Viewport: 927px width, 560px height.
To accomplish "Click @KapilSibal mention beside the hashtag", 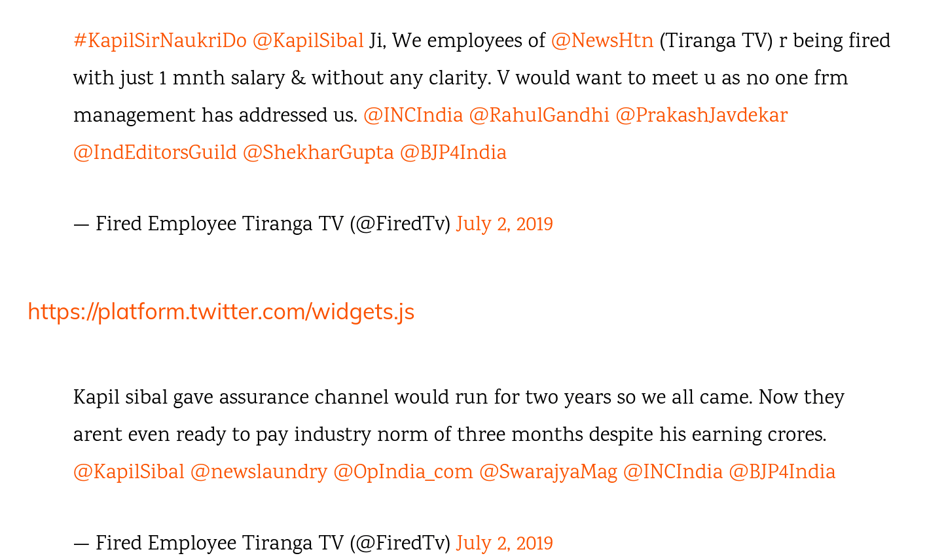I will click(308, 41).
